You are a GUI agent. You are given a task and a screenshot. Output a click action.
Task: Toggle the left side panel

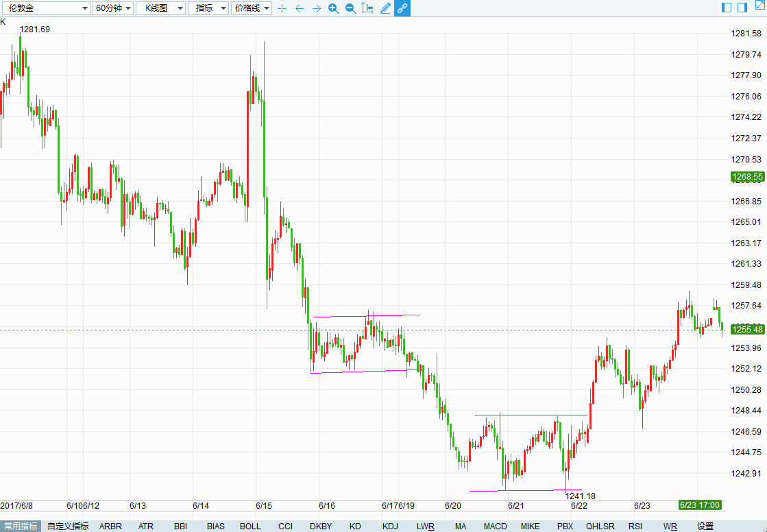click(x=727, y=8)
